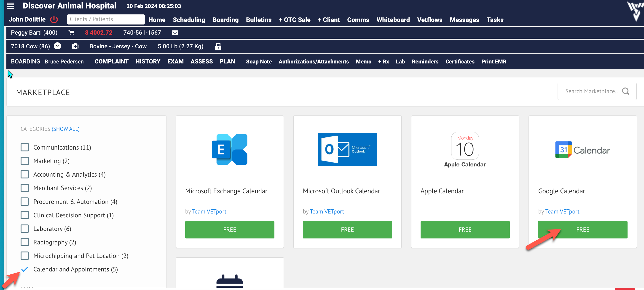Click the envelope email icon
Screen dimensions: 644x290
175,33
